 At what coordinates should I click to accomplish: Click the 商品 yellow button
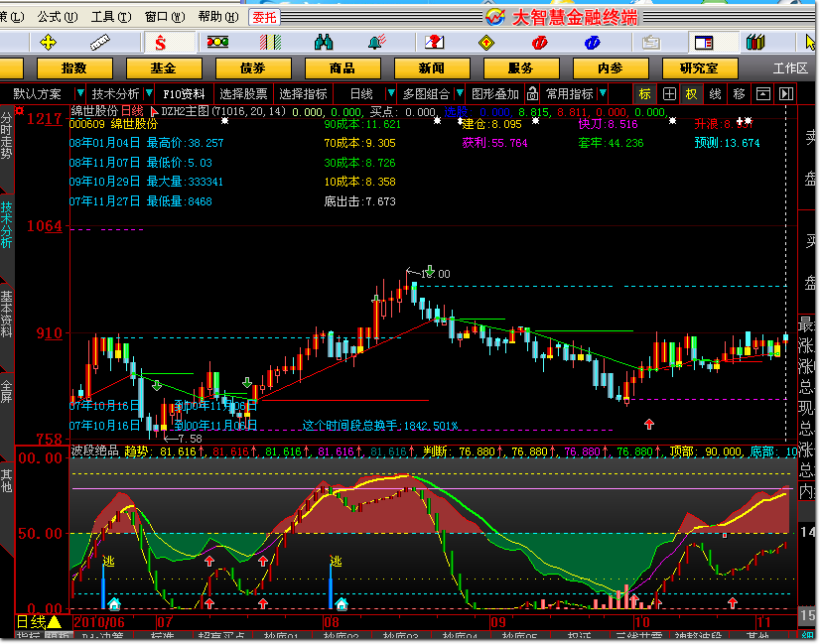tap(342, 68)
